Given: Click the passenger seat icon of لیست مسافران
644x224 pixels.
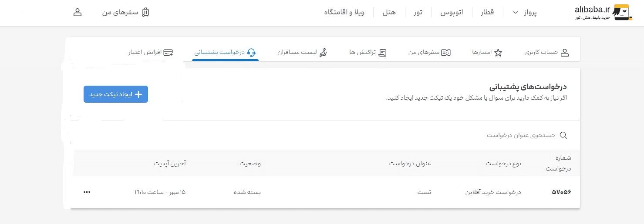Looking at the screenshot, I should tap(323, 53).
